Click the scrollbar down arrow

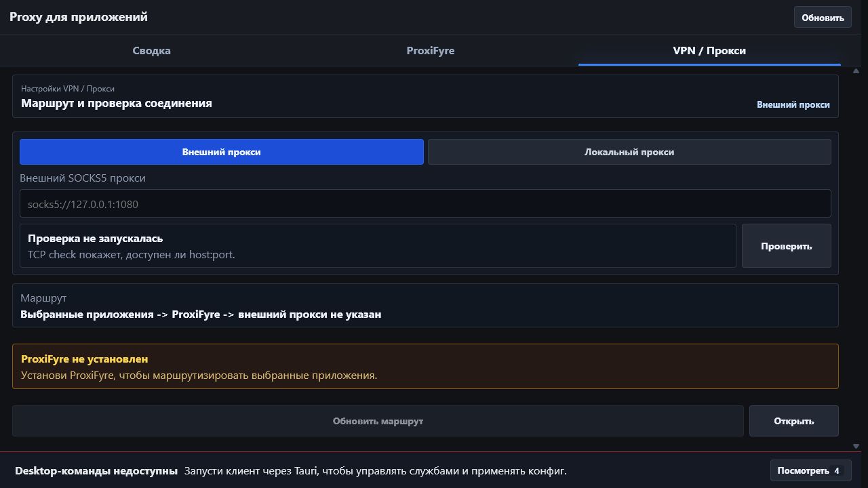pyautogui.click(x=856, y=446)
